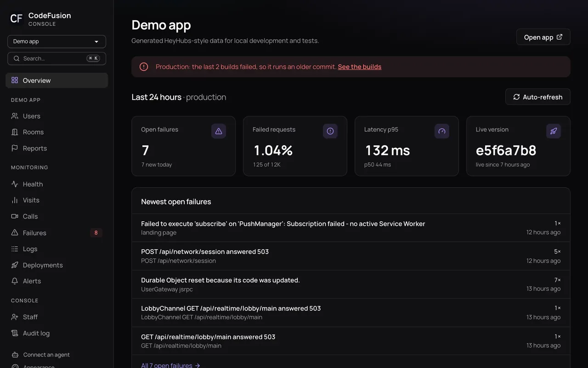Screen dimensions: 588x368
Task: Click the Open failures warning icon
Action: coord(219,131)
